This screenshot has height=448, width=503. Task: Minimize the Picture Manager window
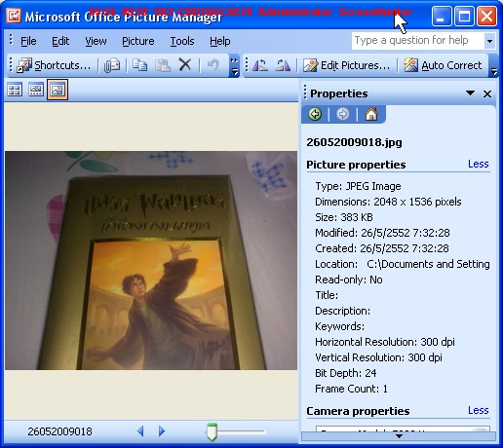coord(441,16)
